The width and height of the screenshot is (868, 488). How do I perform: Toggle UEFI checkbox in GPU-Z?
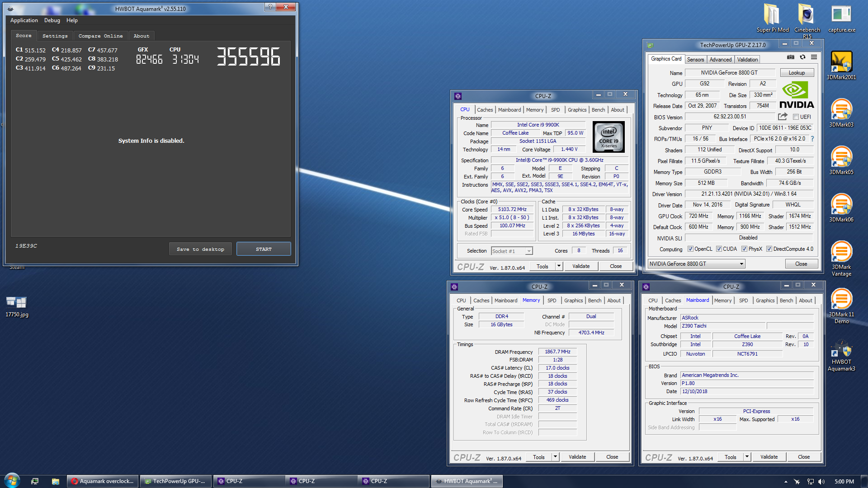(796, 117)
